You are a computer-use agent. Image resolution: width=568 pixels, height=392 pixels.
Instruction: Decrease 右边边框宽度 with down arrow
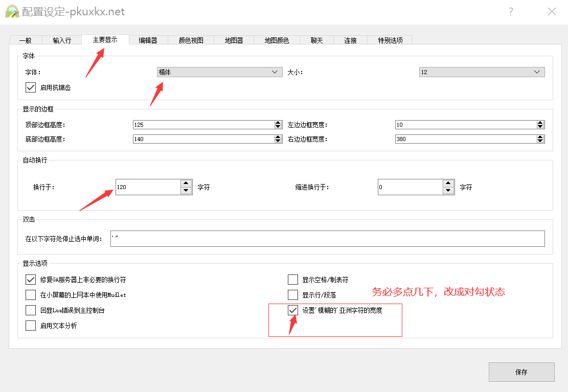(540, 141)
